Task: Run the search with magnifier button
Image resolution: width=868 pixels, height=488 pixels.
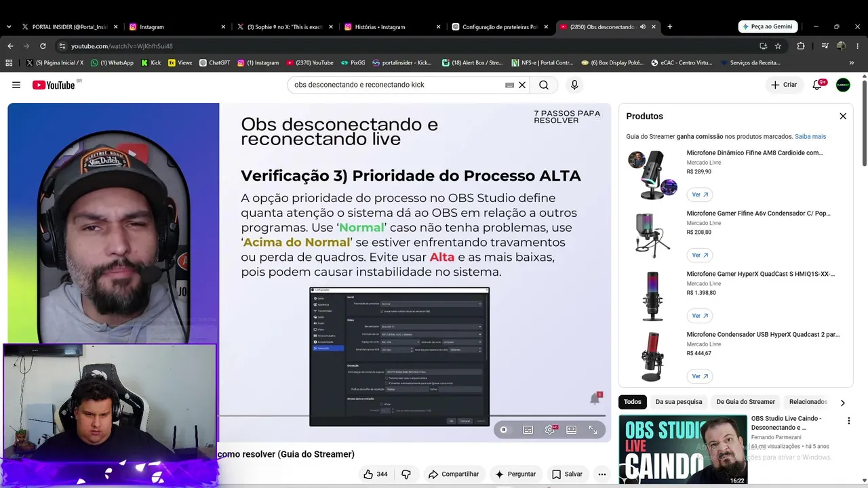Action: point(544,85)
